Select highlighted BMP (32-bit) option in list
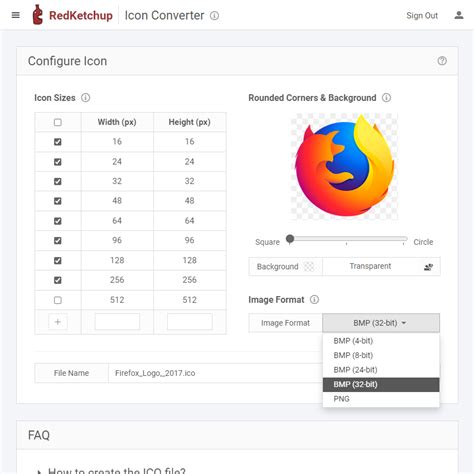474x474 pixels. (x=381, y=384)
